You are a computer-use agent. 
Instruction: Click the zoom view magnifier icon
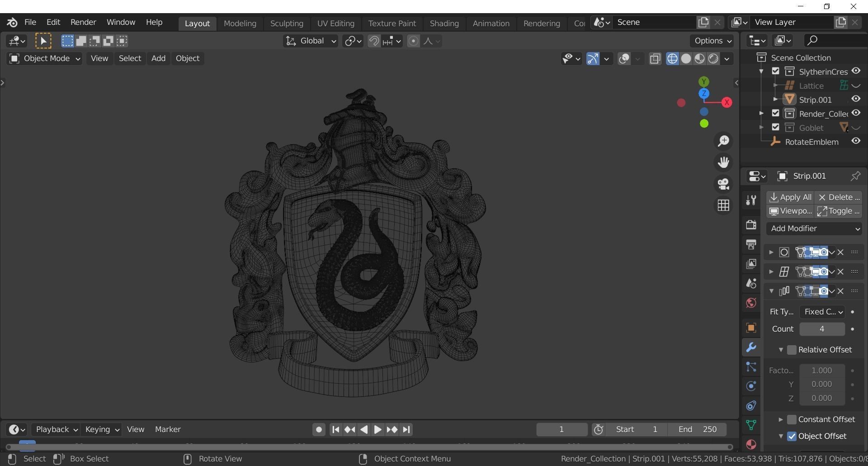723,141
